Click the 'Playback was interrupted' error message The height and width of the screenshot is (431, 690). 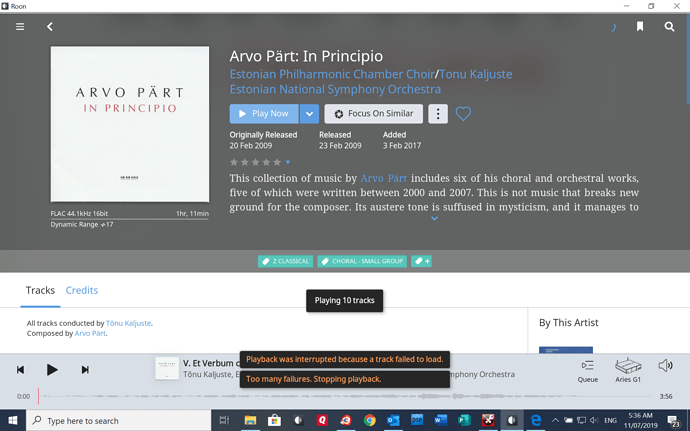pyautogui.click(x=345, y=359)
